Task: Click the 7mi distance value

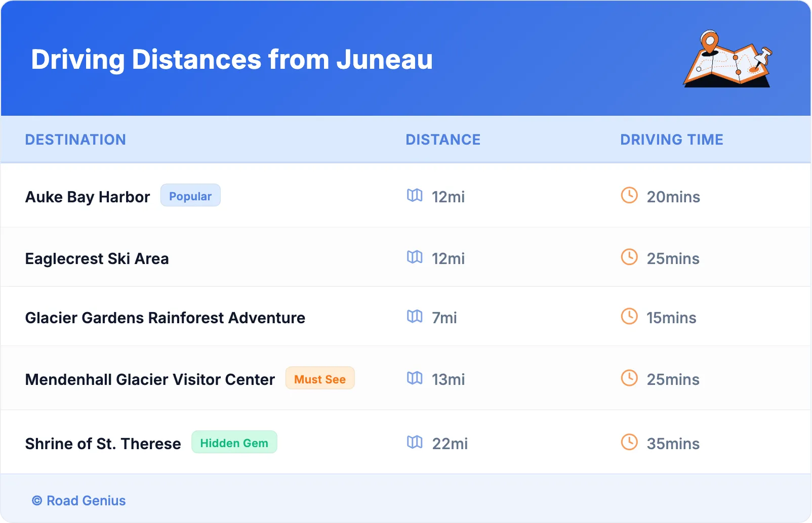Action: [444, 318]
